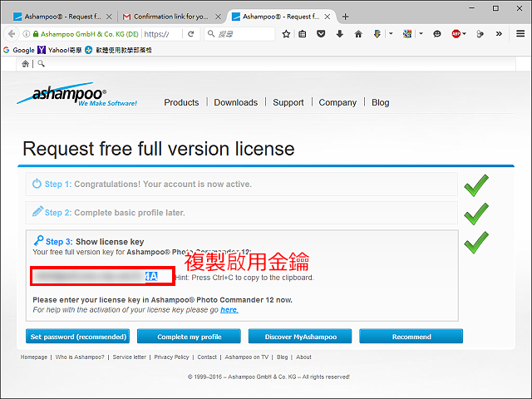The width and height of the screenshot is (532, 399).
Task: Open Who is Ashampoo? footer link
Action: (x=80, y=357)
